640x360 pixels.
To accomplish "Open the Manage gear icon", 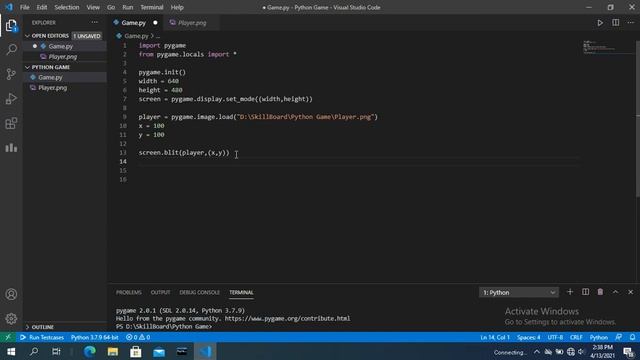I will coord(11,318).
